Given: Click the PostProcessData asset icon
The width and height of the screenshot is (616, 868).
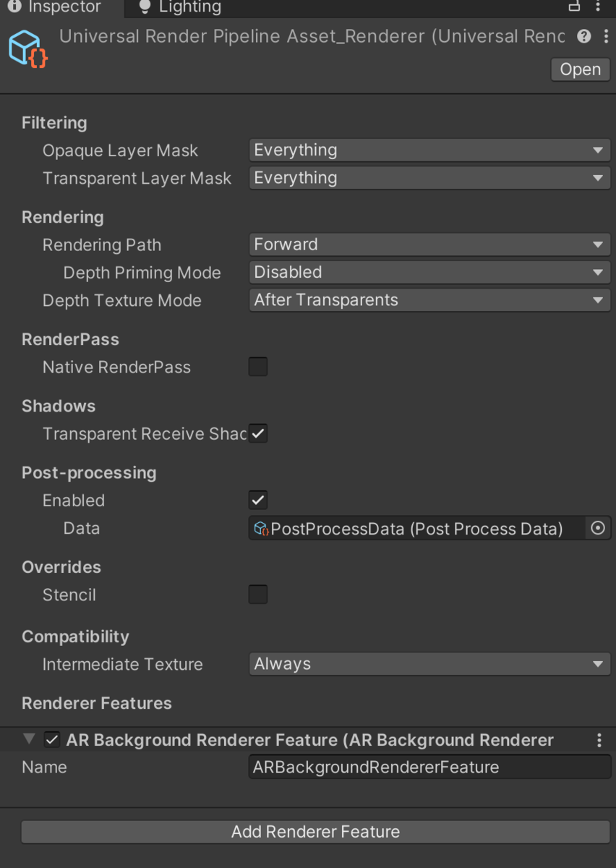Looking at the screenshot, I should click(260, 529).
